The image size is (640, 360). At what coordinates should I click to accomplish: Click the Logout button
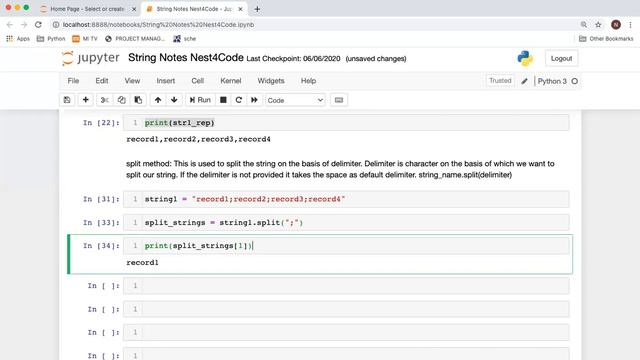561,58
